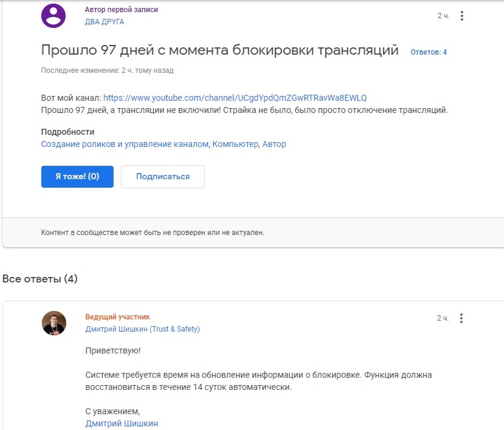Screen dimensions: 504x430
Task: Open the YouTube channel URL link
Action: (235, 98)
